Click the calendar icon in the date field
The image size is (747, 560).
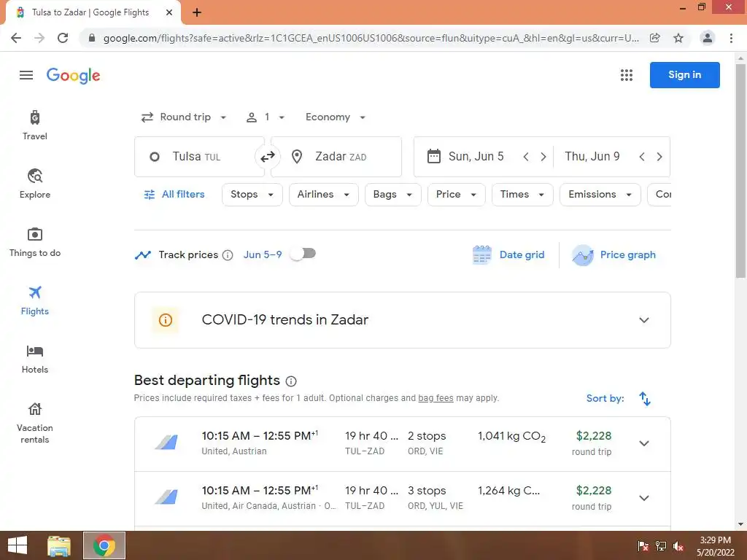pyautogui.click(x=433, y=156)
